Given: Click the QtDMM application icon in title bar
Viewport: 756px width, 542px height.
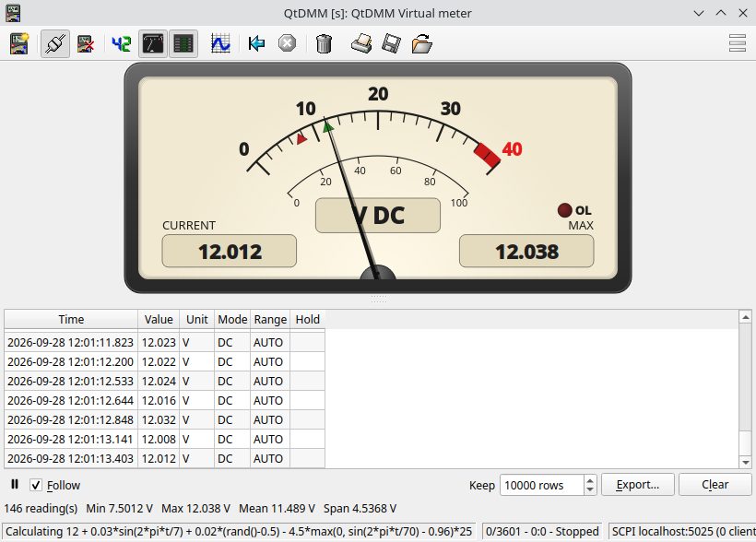Looking at the screenshot, I should point(13,13).
